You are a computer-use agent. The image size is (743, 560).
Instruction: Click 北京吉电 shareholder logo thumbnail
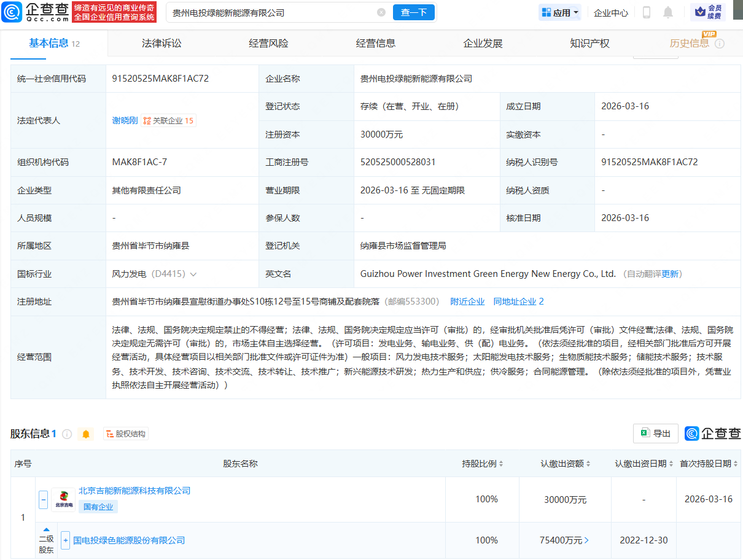(x=63, y=500)
